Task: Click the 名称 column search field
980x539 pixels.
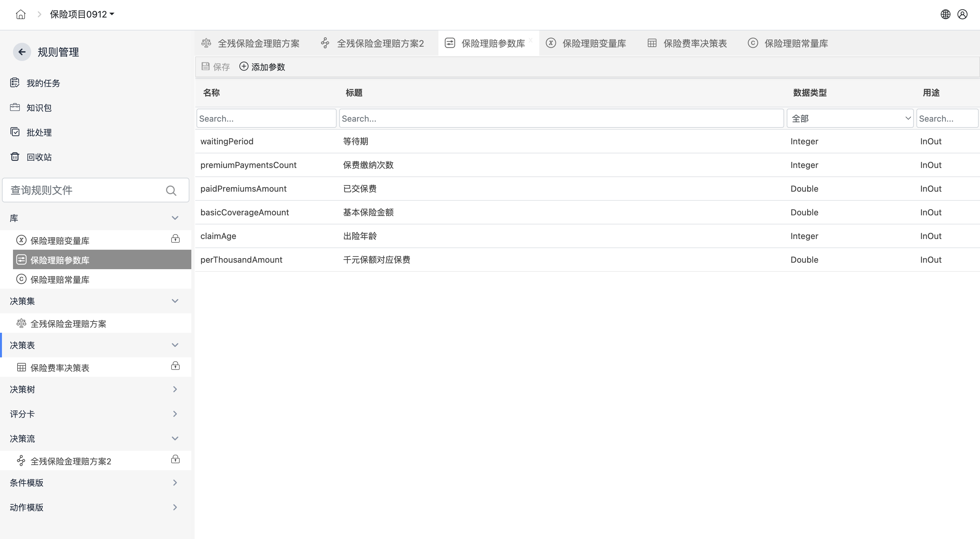Action: (266, 118)
